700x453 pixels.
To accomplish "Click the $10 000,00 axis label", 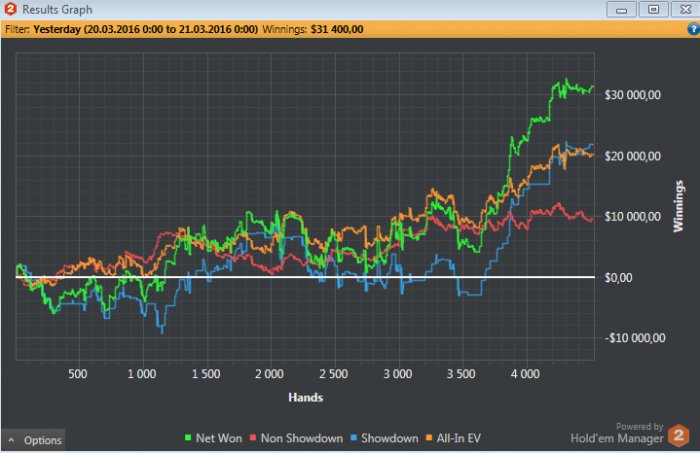I will (x=633, y=217).
